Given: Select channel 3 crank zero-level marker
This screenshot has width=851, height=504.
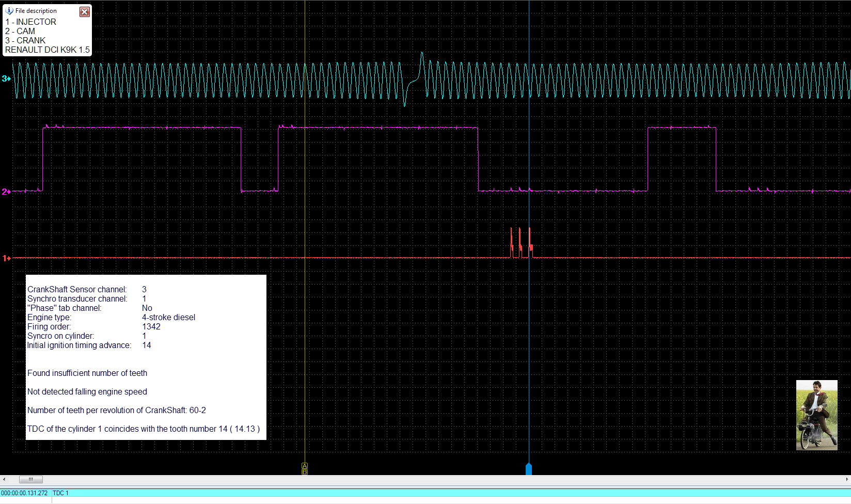Looking at the screenshot, I should [6, 78].
